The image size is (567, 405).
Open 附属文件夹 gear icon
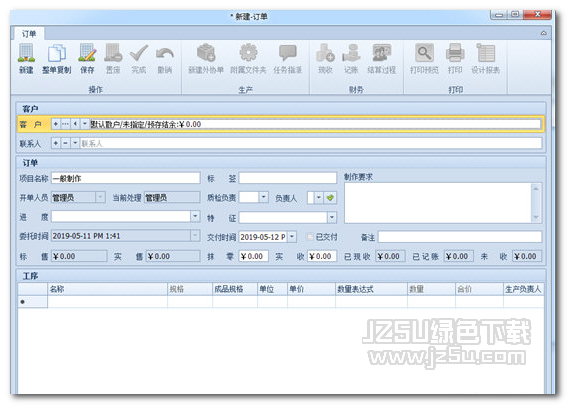248,53
